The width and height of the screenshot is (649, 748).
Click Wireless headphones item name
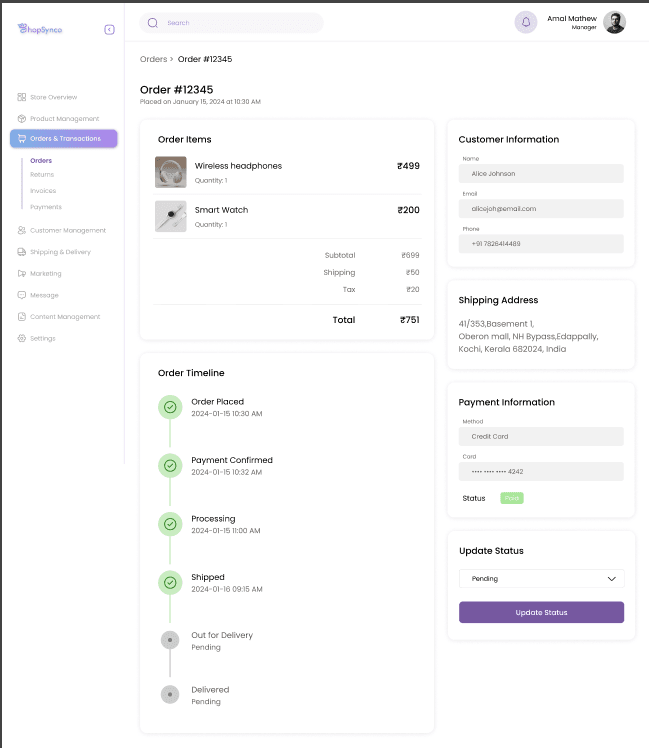[238, 166]
